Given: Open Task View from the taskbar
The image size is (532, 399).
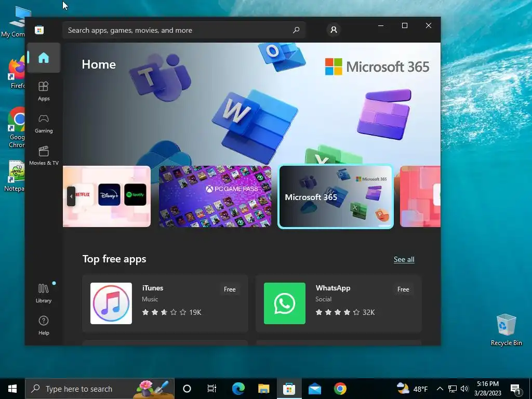Looking at the screenshot, I should click(x=212, y=389).
